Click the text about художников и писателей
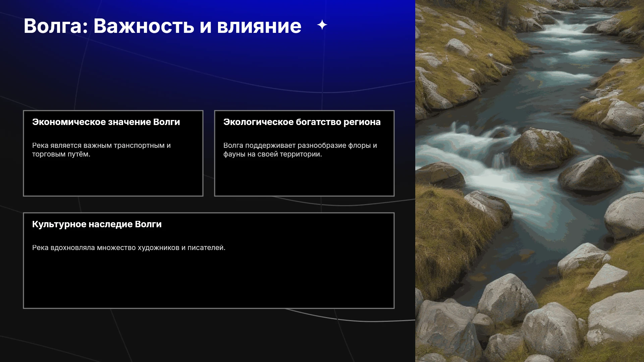This screenshot has height=362, width=644. click(129, 248)
